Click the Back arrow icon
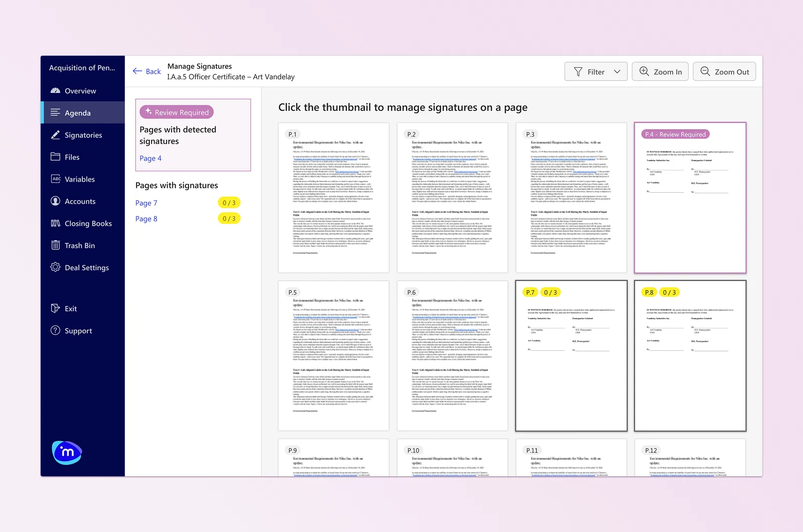This screenshot has width=803, height=532. tap(138, 71)
